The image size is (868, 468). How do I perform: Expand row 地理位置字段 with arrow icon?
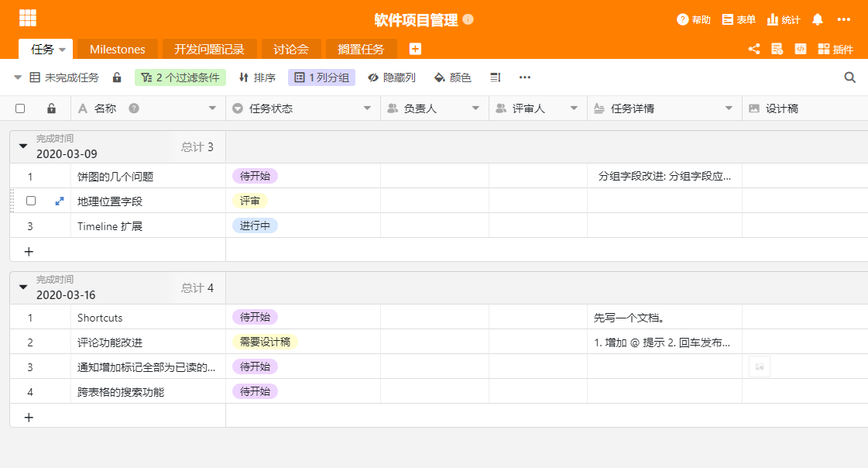[x=60, y=201]
